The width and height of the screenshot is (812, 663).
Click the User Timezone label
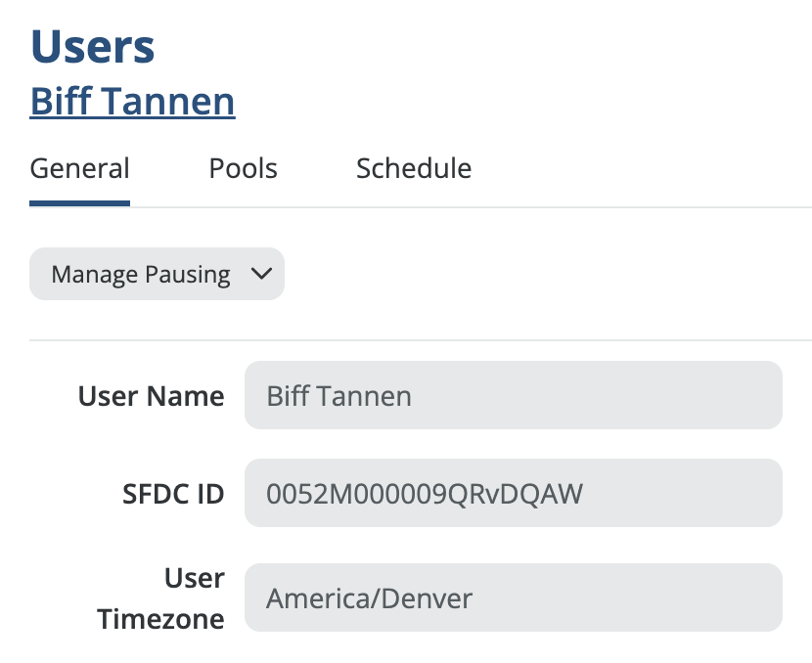tap(161, 597)
